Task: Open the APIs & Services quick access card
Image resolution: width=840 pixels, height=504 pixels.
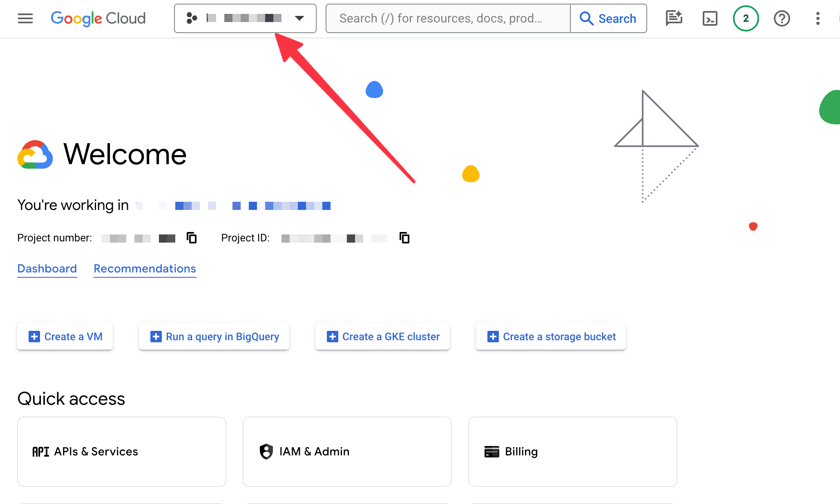Action: point(122,451)
